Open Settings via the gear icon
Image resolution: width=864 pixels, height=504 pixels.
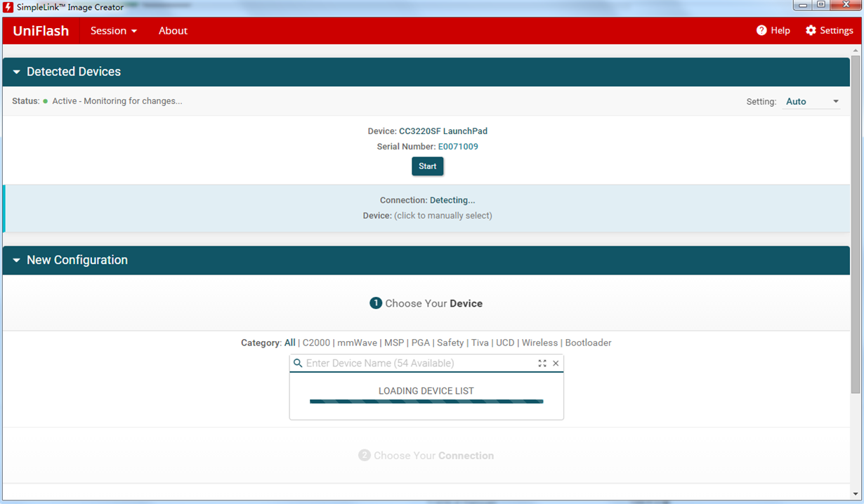point(811,30)
